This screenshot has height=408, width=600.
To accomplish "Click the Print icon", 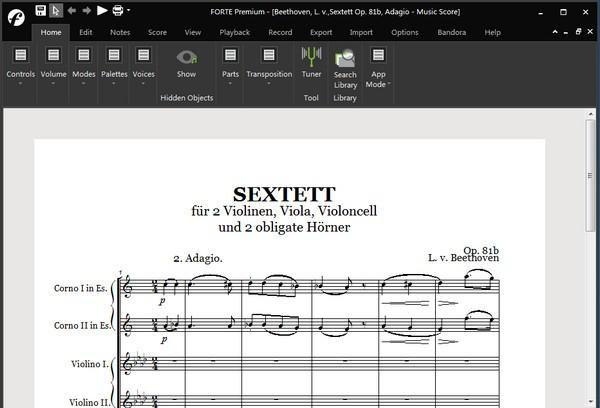I will (118, 10).
